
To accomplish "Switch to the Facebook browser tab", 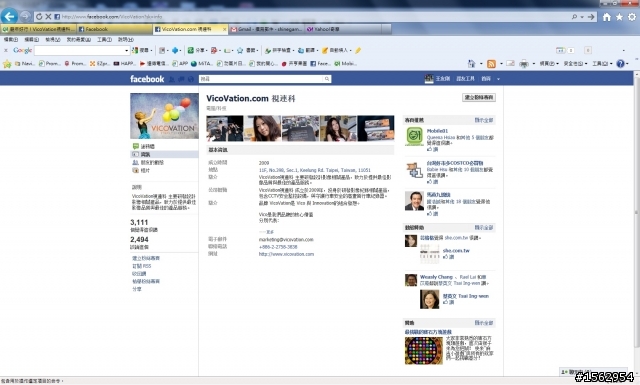I will [x=114, y=29].
